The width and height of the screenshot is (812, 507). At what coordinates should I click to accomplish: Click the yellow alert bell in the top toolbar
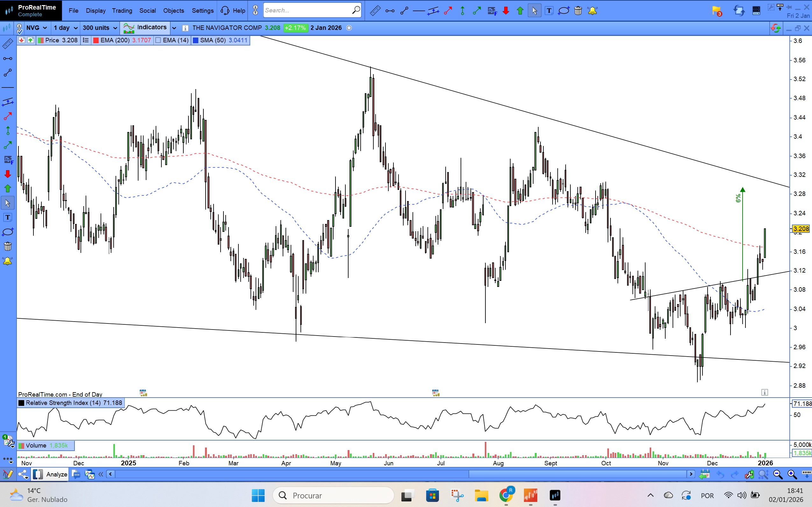(x=593, y=11)
